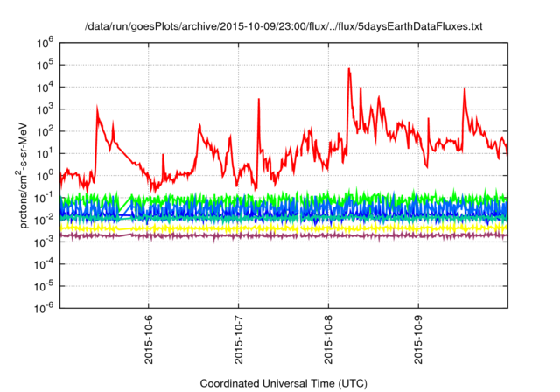Screen dimensions: 560x392
Task: Click the yellow flux trace above the purple line
Action: (x=283, y=227)
